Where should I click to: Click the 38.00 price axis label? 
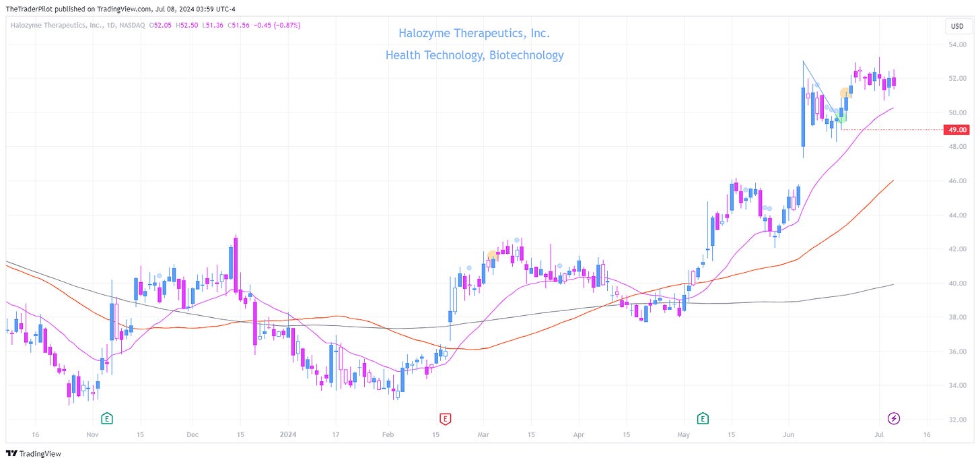[x=958, y=318]
